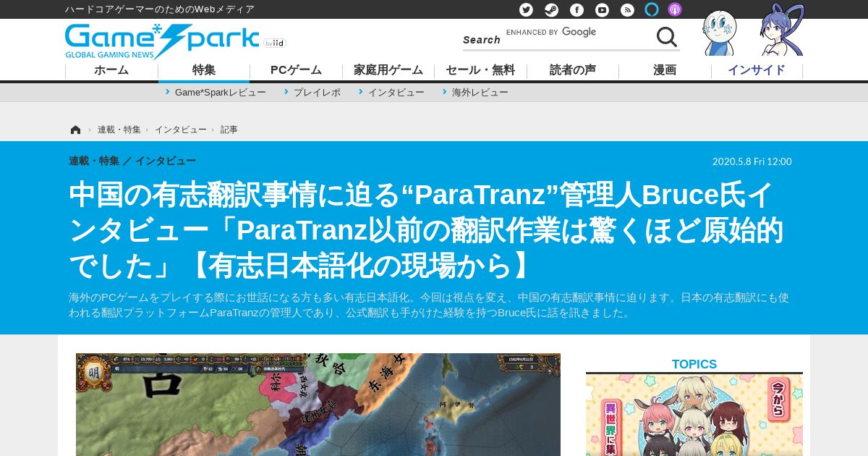The width and height of the screenshot is (868, 456).
Task: Open the セール・無料 menu item
Action: pos(480,70)
